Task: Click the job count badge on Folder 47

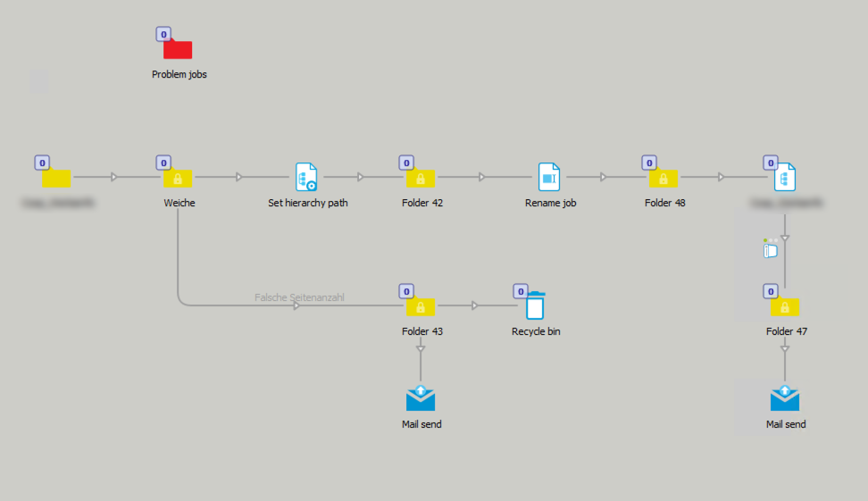Action: [771, 291]
